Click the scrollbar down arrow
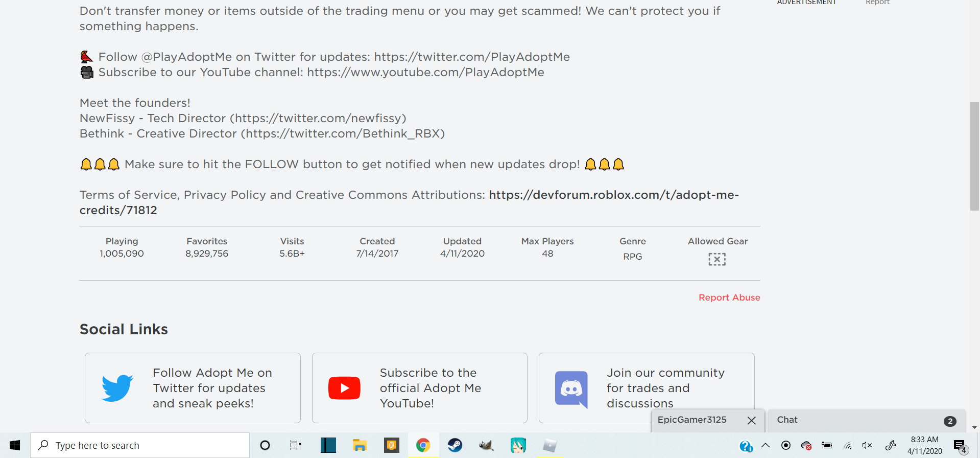The width and height of the screenshot is (980, 458). click(x=975, y=427)
